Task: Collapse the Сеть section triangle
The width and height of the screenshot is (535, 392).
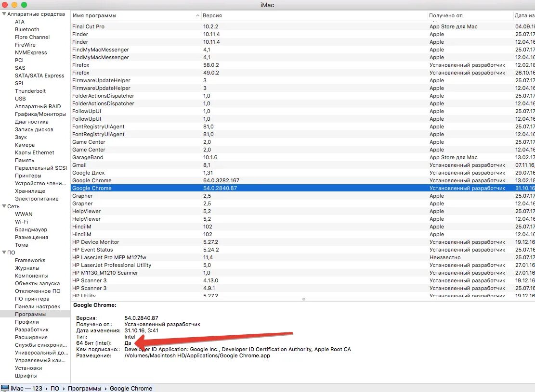Action: pos(4,206)
